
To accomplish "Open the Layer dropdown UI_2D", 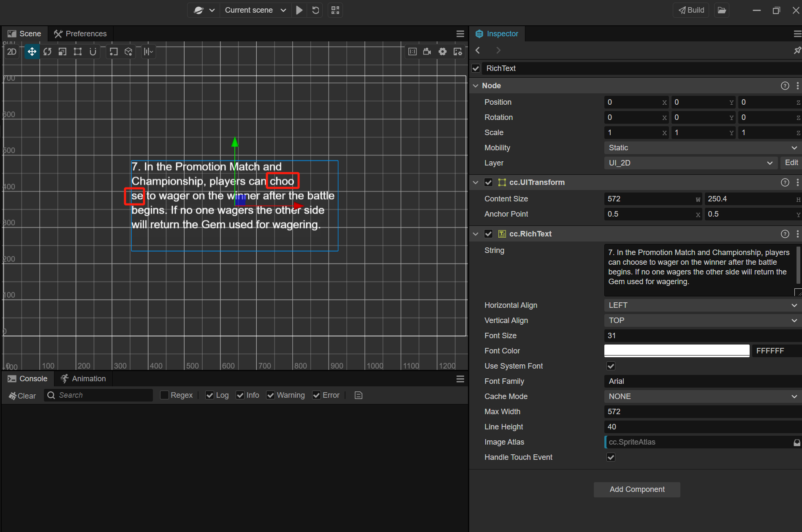I will [691, 163].
